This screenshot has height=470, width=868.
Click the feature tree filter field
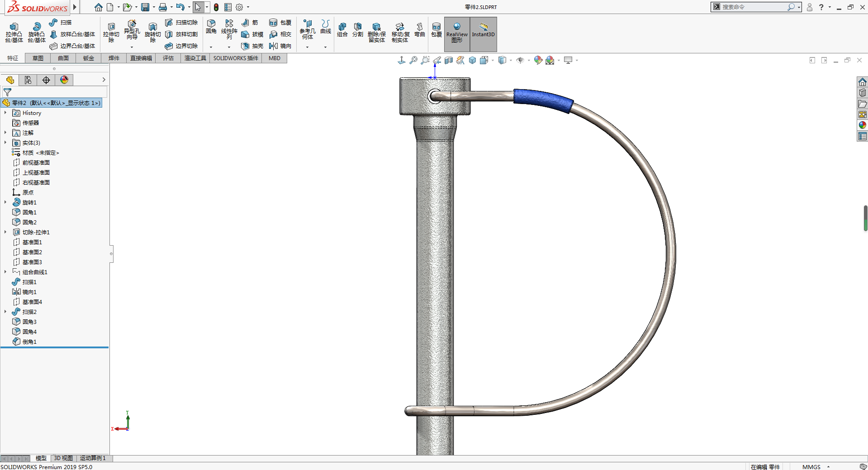tap(55, 92)
